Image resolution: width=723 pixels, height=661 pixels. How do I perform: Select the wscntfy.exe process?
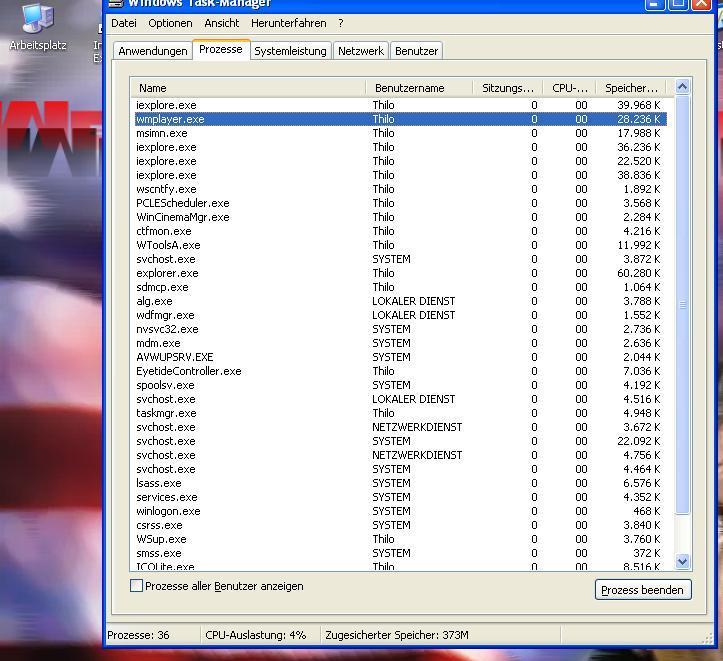(x=400, y=189)
